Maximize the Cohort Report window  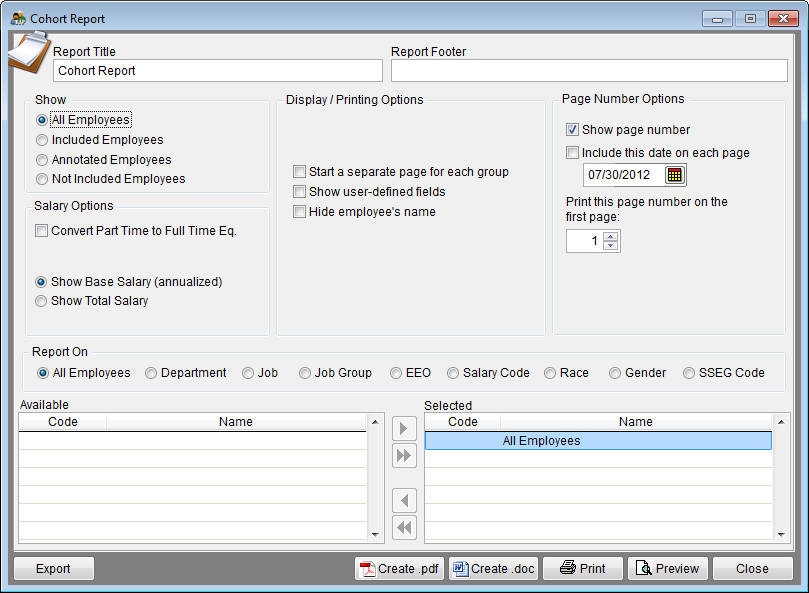[x=750, y=19]
